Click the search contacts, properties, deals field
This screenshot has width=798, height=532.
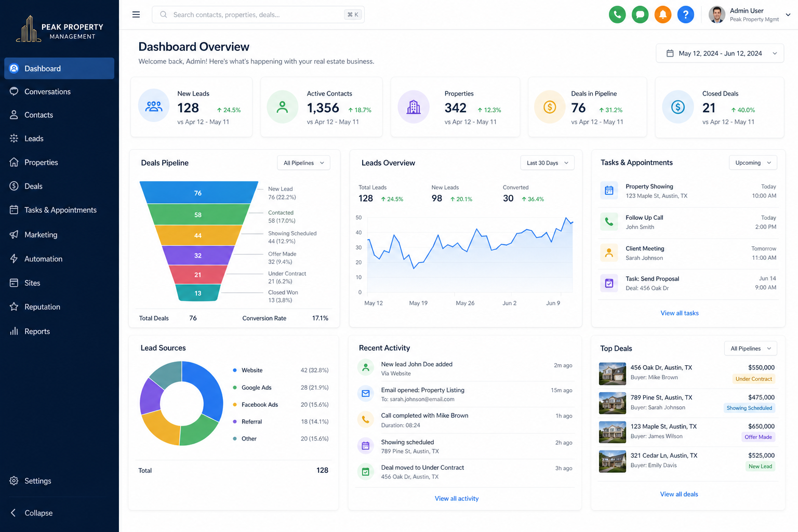click(258, 15)
